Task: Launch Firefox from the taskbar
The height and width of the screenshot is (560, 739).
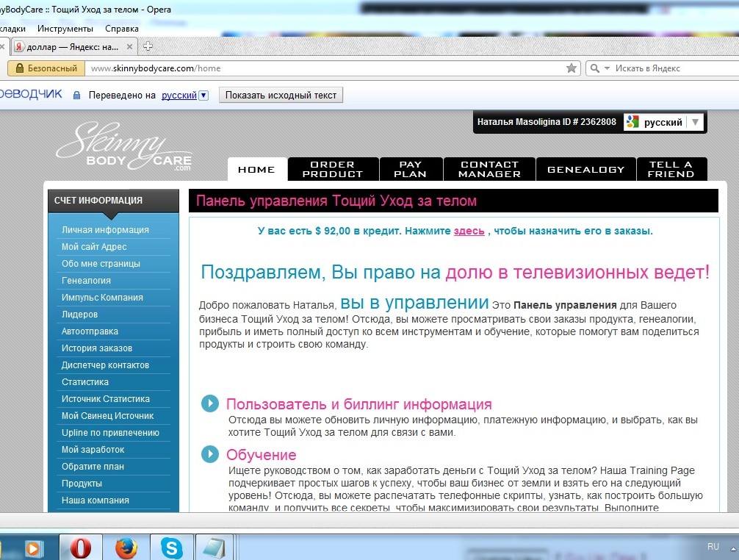Action: [126, 548]
